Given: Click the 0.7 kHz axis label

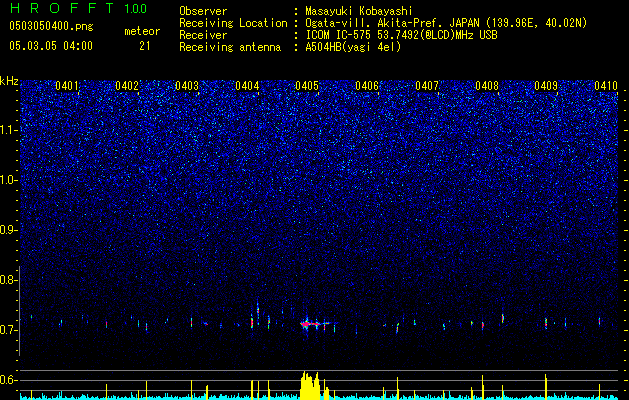Looking at the screenshot, I should point(7,330).
